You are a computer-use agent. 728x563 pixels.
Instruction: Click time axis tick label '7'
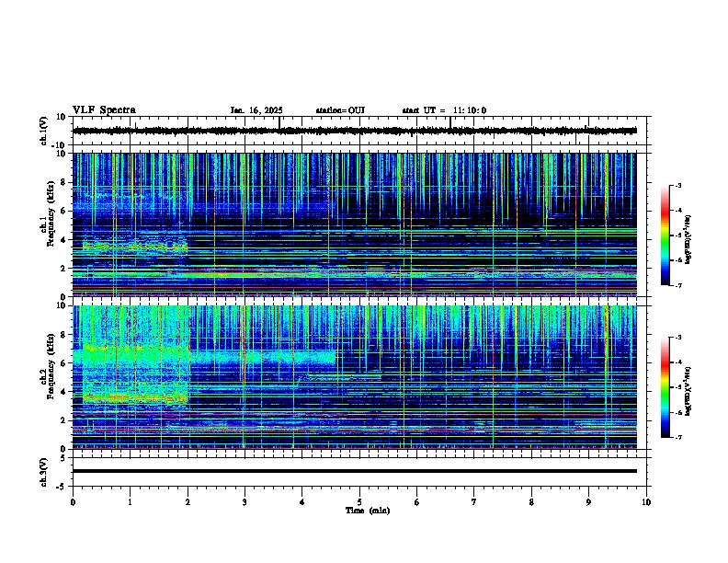(474, 502)
